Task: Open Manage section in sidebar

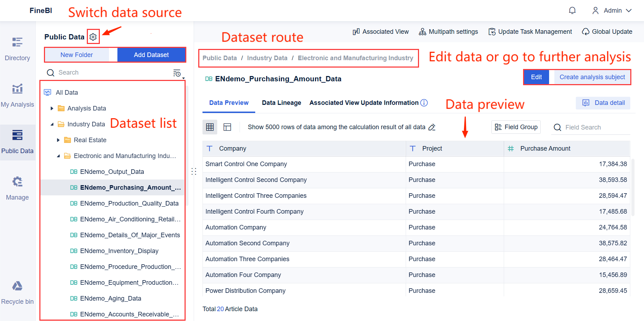Action: [17, 188]
